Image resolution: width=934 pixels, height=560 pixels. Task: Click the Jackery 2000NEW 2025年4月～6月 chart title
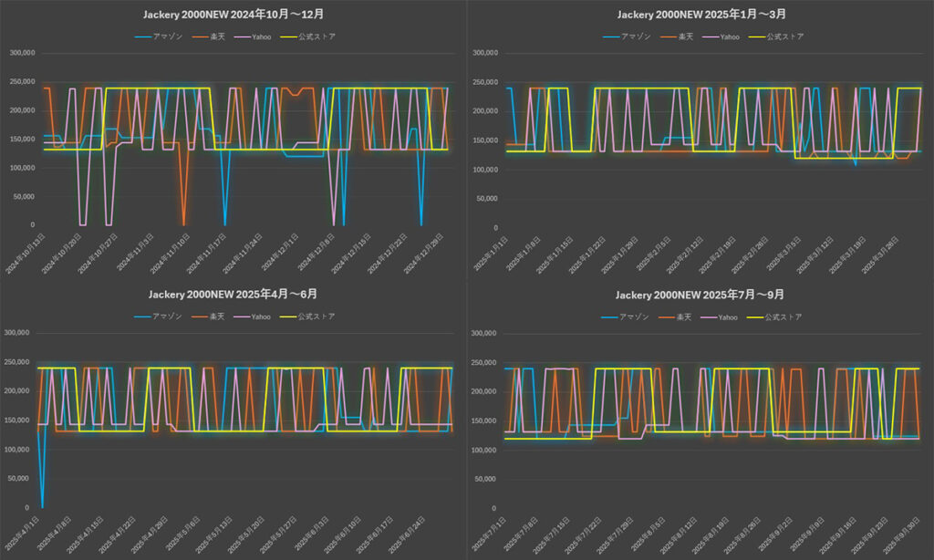[233, 295]
